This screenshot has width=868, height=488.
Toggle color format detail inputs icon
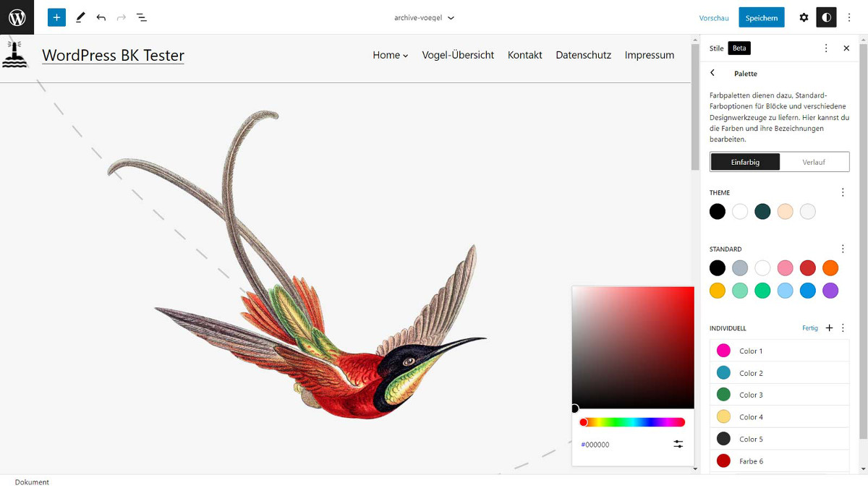tap(678, 444)
